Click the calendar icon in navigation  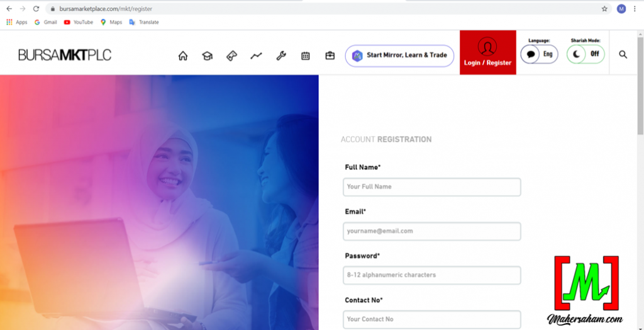[306, 55]
